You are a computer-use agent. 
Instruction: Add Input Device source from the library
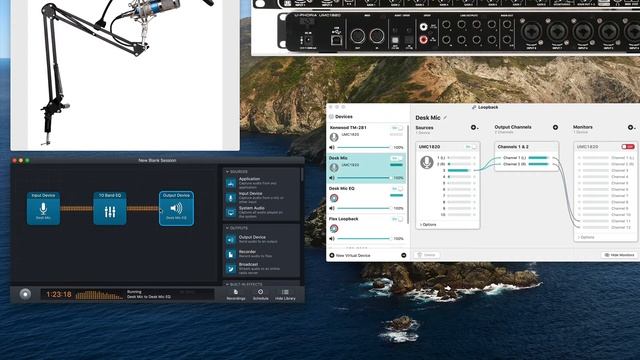tap(261, 198)
